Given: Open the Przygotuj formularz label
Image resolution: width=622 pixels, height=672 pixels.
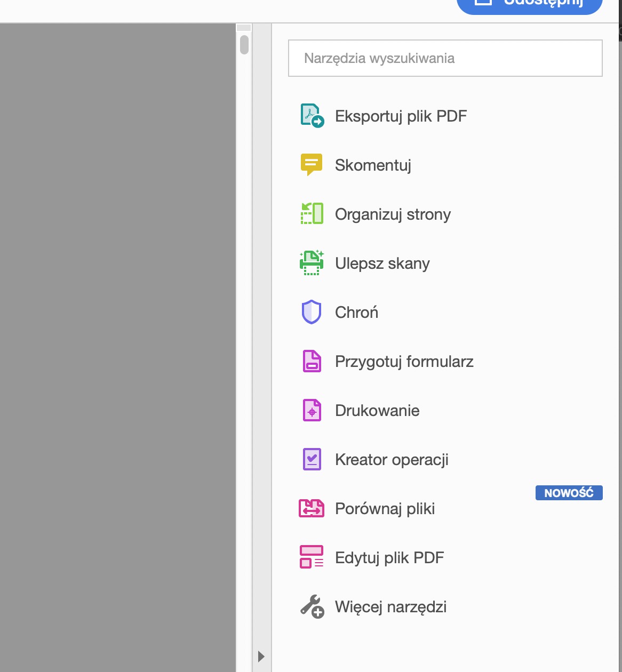Looking at the screenshot, I should coord(404,362).
